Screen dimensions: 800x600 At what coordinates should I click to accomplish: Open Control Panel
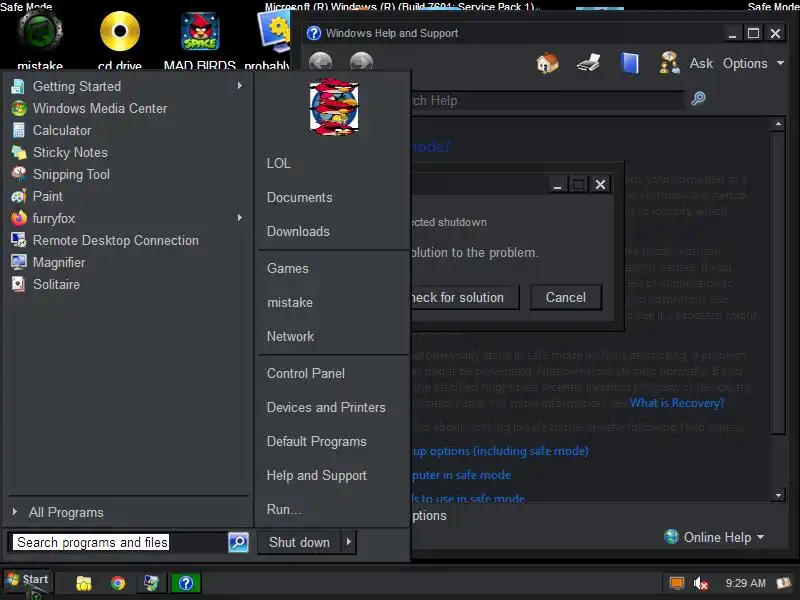pos(306,373)
